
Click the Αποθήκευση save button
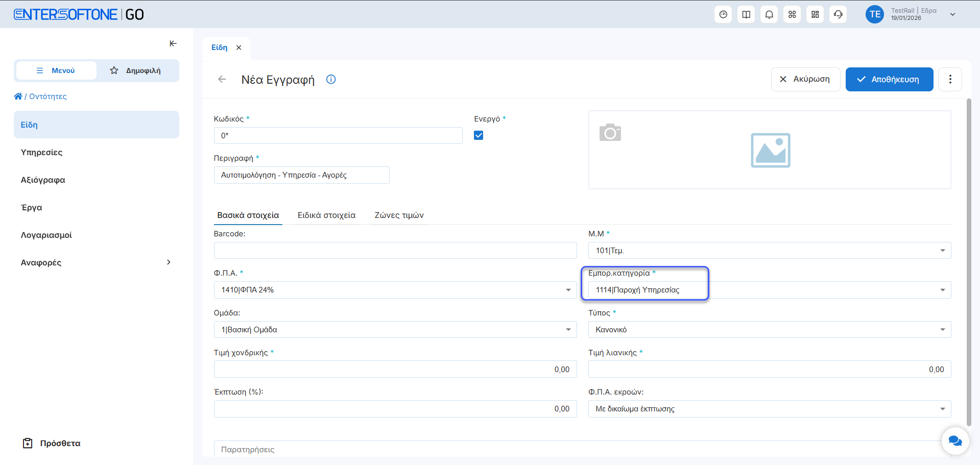pos(889,79)
